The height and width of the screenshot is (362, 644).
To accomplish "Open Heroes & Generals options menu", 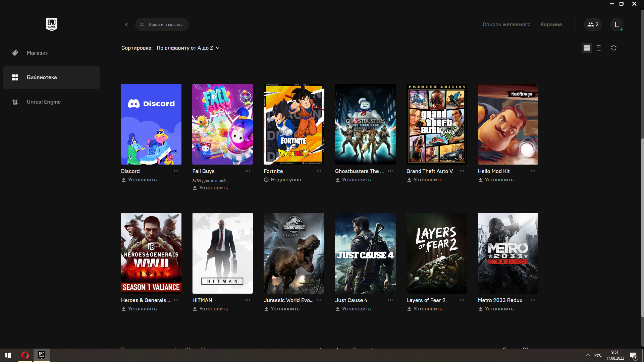I will [176, 300].
